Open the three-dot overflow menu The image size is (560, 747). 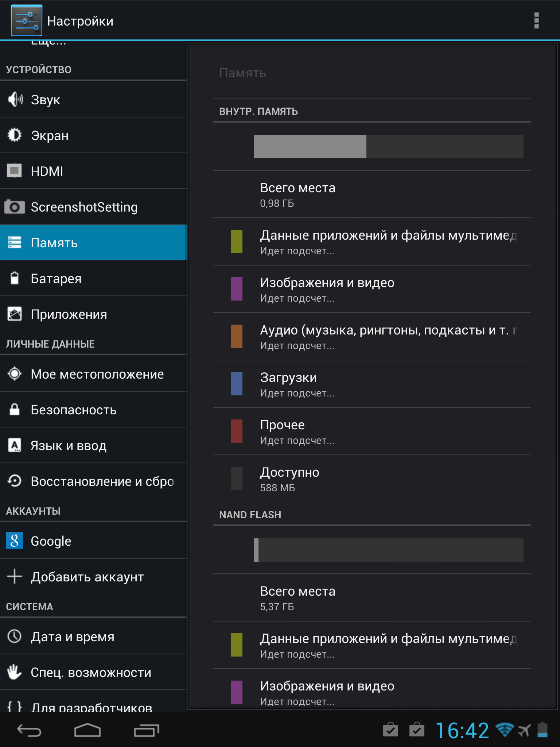(536, 20)
